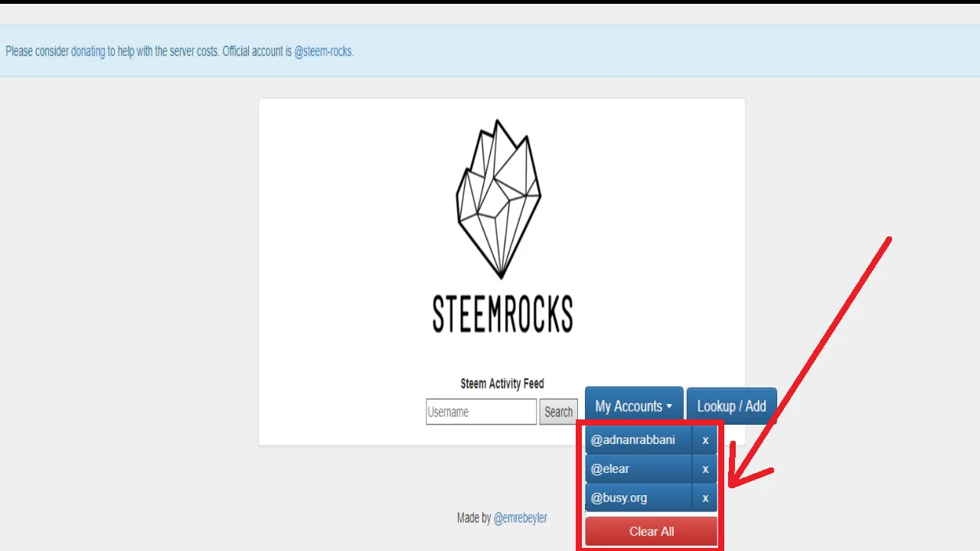Select the @adnanrabbani account

(639, 440)
